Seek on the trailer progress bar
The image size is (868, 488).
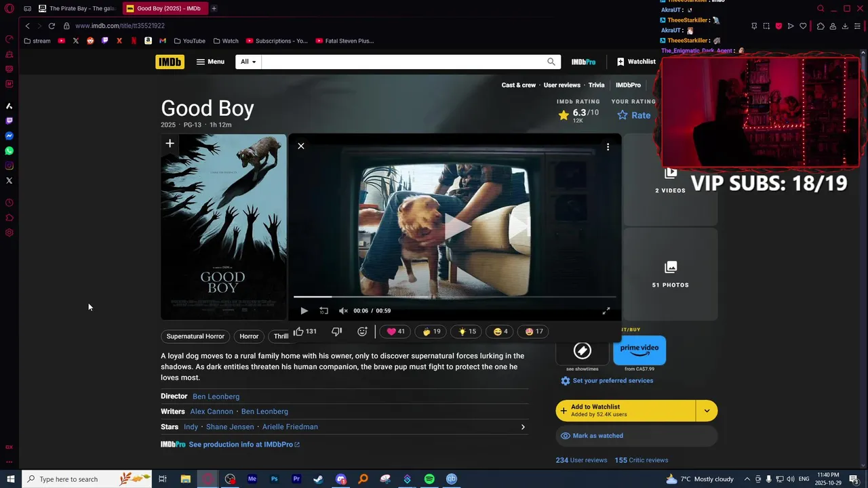(x=454, y=297)
